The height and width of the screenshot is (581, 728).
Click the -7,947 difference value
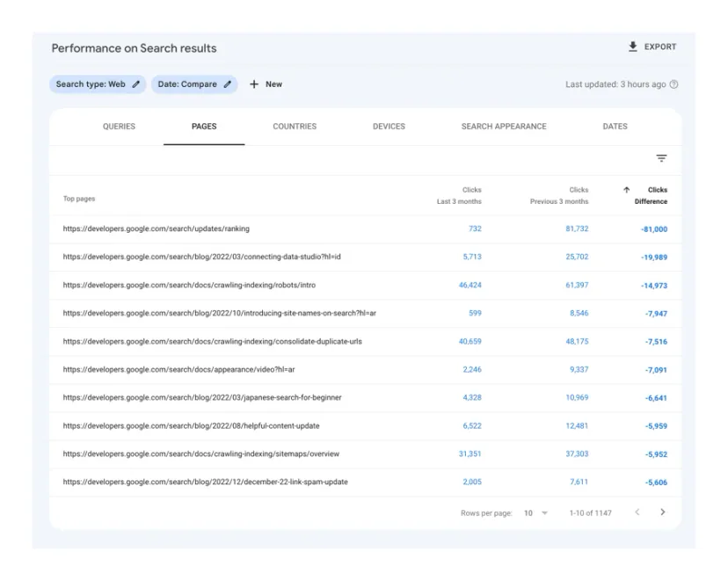(656, 314)
